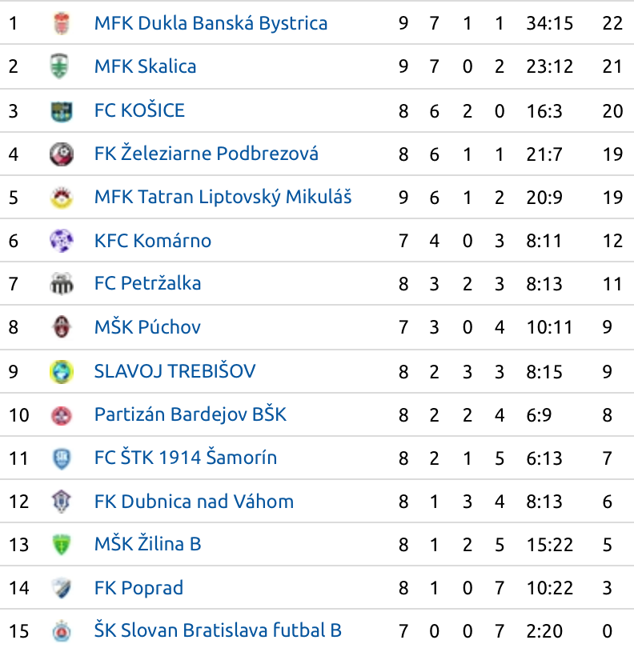Screen dimensions: 634x672
Task: Click the SLAVOJ TREBIŠOV yellow-green badge
Action: 62,371
